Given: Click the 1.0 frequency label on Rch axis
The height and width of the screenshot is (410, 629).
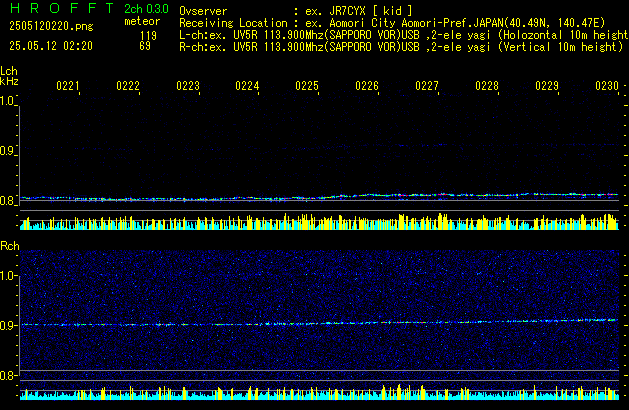Looking at the screenshot, I should [7, 276].
